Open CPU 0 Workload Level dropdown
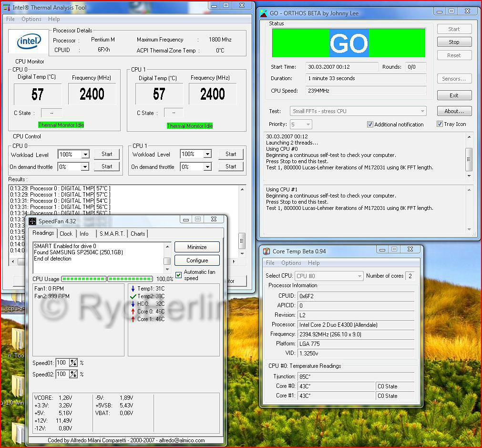Screen dimensions: 482x448 [x=85, y=154]
